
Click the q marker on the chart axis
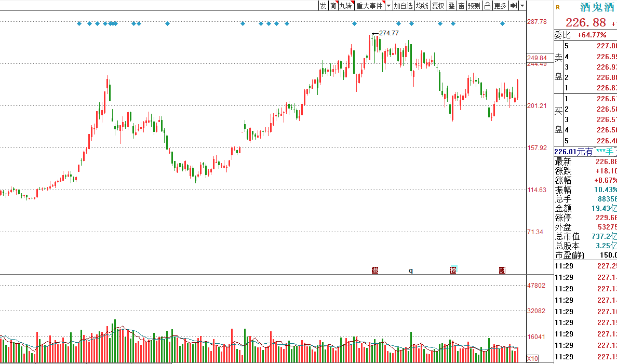point(411,271)
